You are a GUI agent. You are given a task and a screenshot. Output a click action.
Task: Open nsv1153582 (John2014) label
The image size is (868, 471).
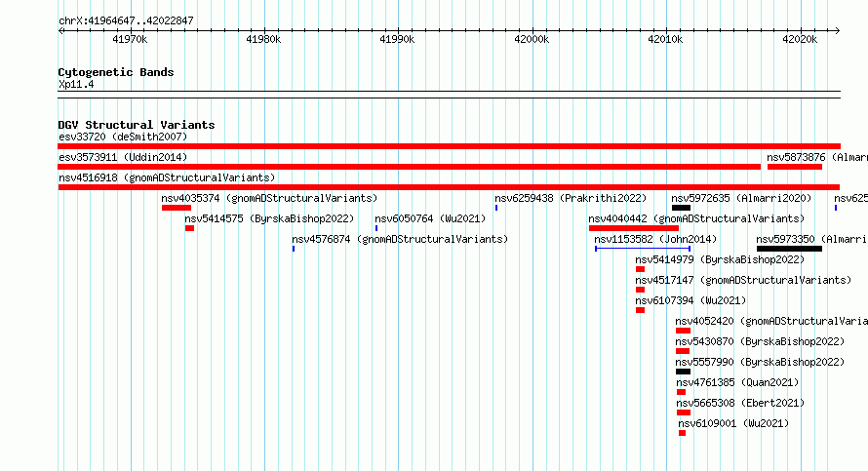tap(655, 239)
